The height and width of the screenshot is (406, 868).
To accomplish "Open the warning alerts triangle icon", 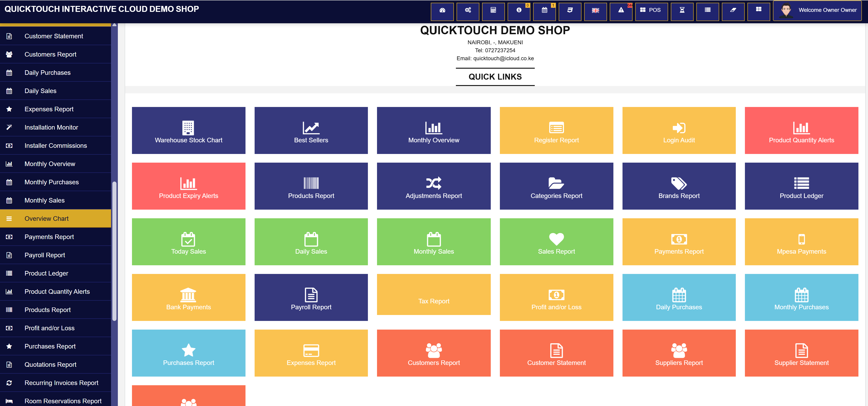I will (x=621, y=11).
